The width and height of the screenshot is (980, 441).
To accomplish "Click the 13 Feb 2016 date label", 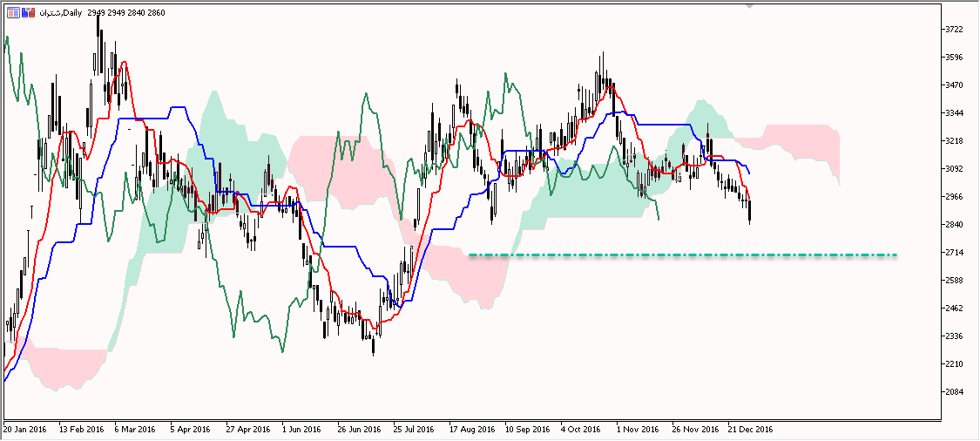I will (x=82, y=430).
